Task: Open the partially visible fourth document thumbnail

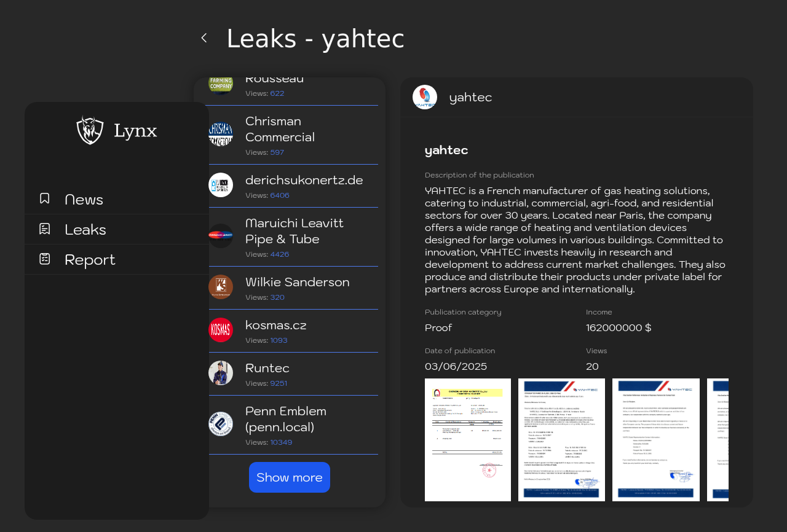Action: click(x=718, y=440)
